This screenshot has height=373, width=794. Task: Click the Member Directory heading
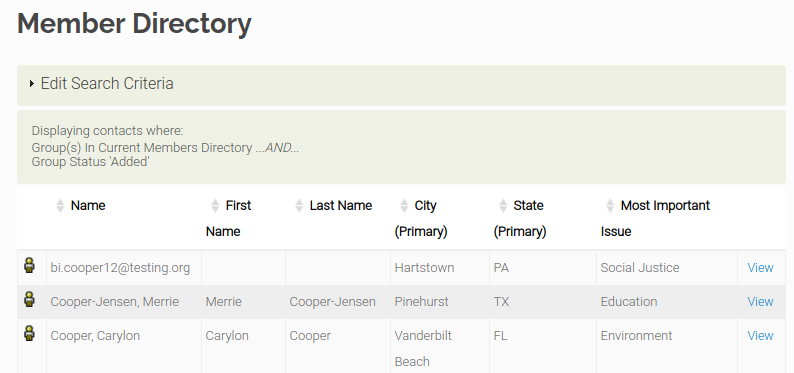(134, 23)
